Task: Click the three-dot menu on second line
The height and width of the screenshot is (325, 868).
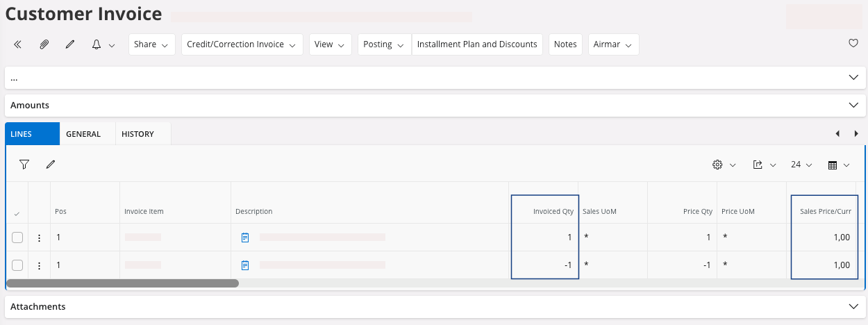Action: (x=39, y=265)
